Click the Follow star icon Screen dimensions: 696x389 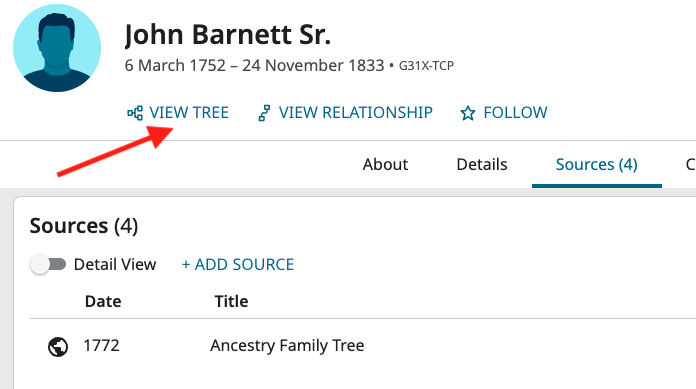click(x=467, y=113)
